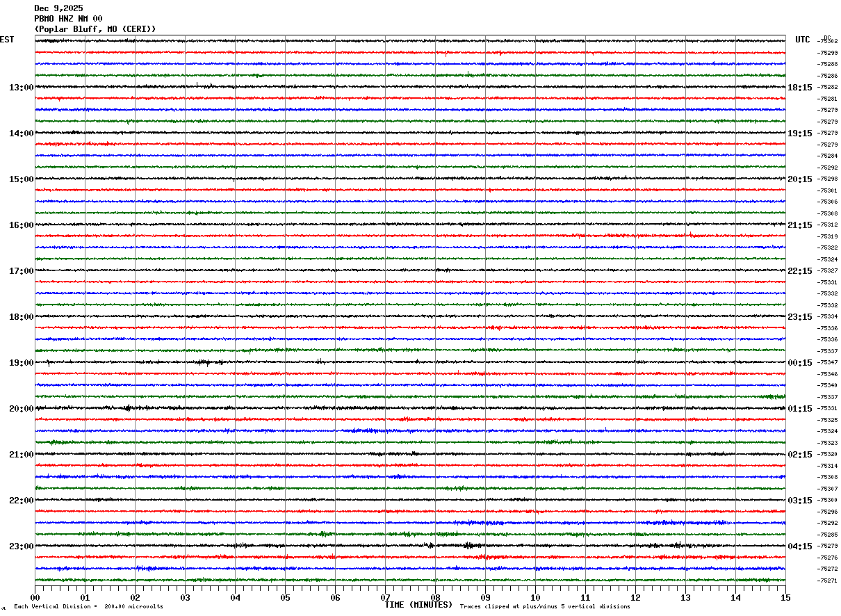Click the PBMO HNZ NM 00 station code

tap(68, 19)
